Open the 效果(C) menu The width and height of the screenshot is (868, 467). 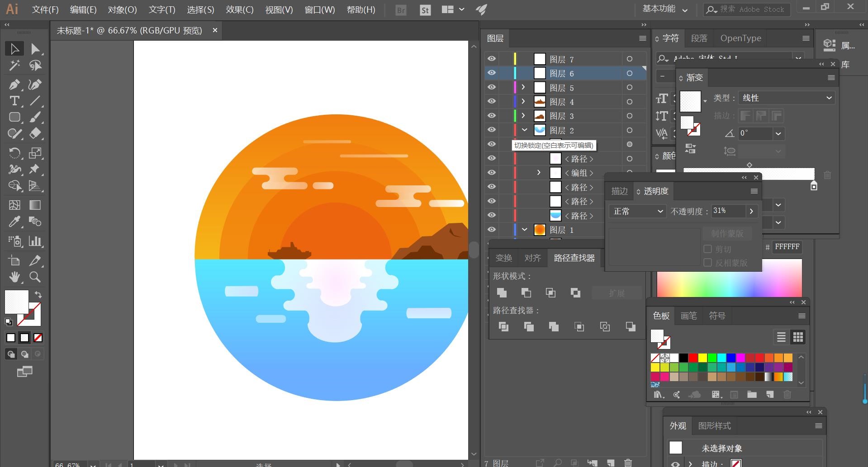tap(239, 9)
